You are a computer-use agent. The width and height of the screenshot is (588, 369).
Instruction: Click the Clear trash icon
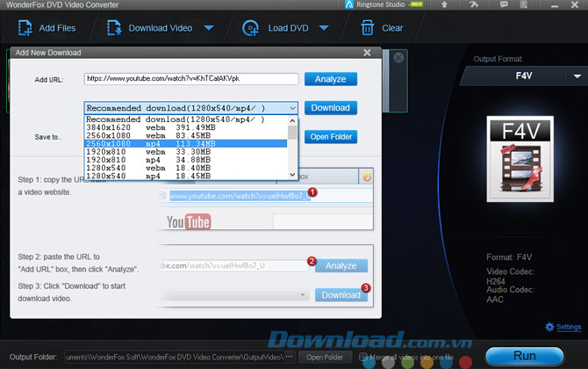click(x=367, y=28)
